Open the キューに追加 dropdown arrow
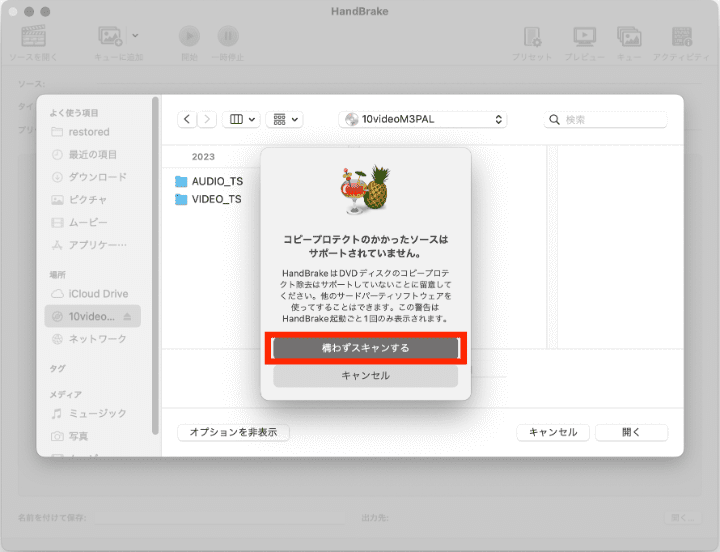Image resolution: width=720 pixels, height=552 pixels. (x=135, y=35)
